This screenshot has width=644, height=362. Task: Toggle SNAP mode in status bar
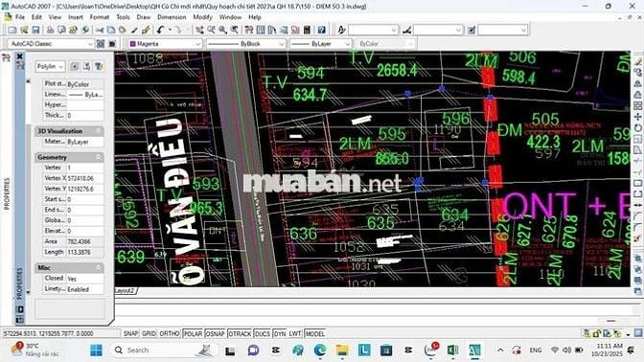click(x=130, y=333)
